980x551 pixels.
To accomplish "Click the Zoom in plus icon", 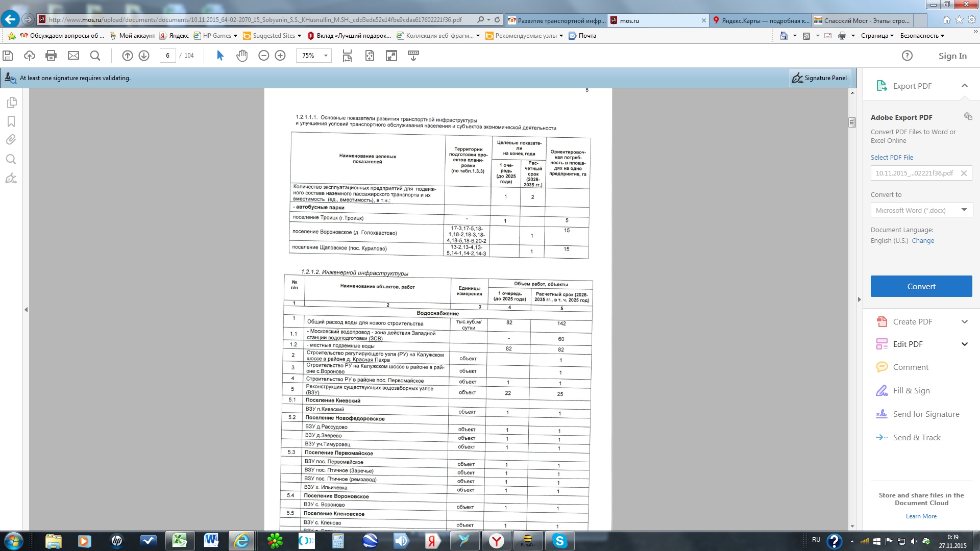I will [280, 56].
